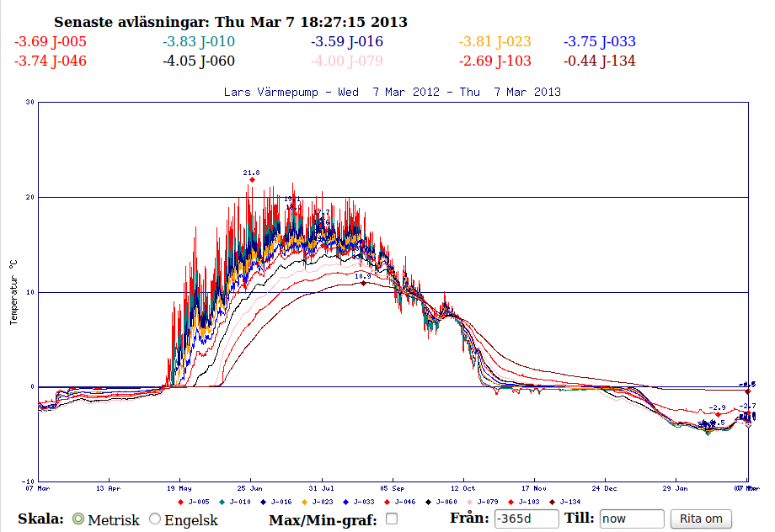Click the 10.9 maximum marker on graph

tap(363, 284)
